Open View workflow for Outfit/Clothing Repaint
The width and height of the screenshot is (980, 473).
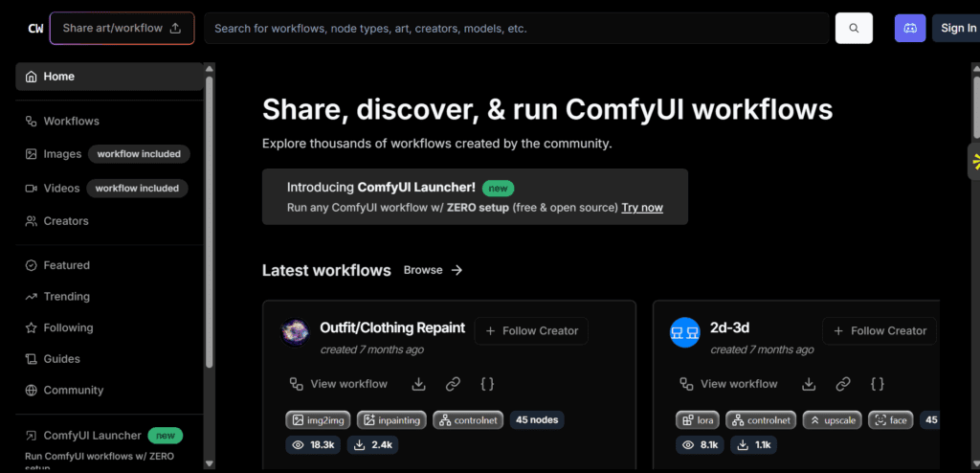(x=339, y=384)
